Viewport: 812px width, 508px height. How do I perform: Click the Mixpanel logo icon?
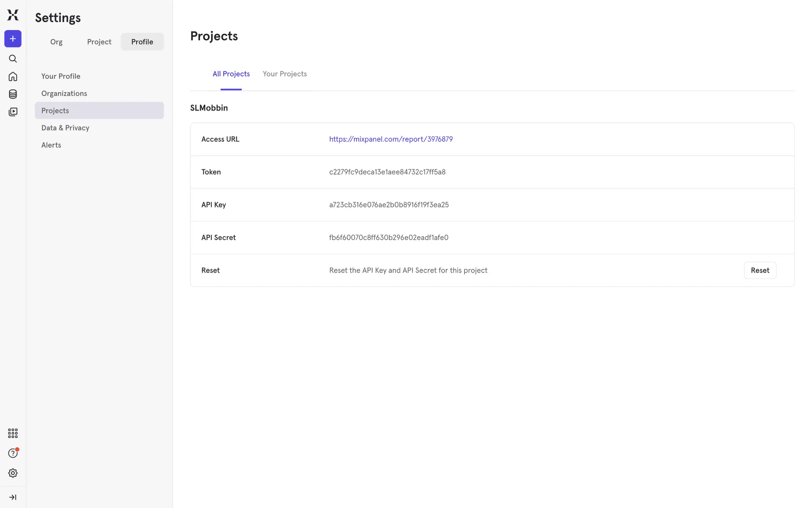[x=13, y=15]
